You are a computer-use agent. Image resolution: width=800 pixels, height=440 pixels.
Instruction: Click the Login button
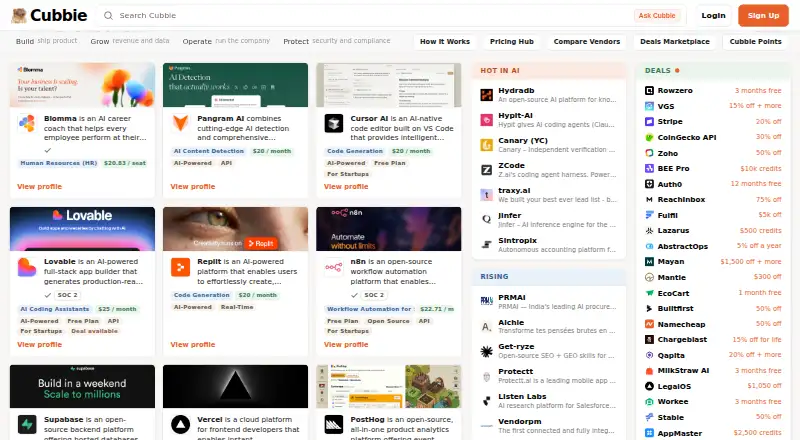(x=713, y=15)
